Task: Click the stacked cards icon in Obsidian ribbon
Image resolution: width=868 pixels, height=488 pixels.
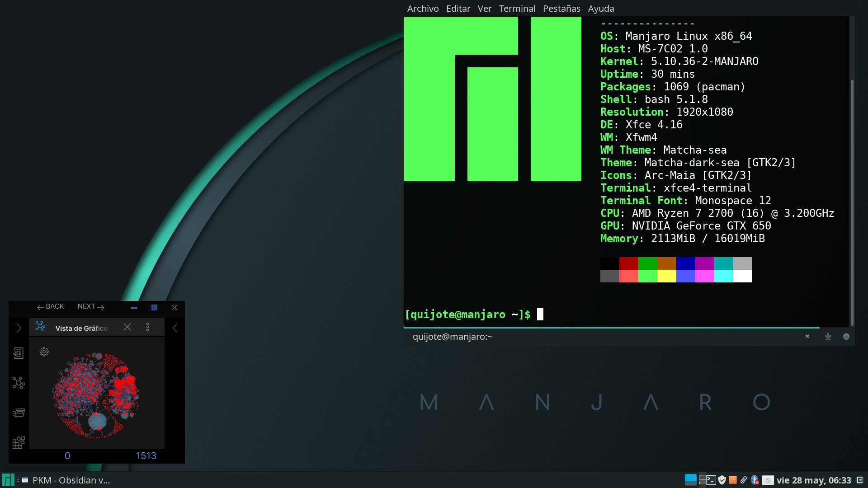Action: [x=19, y=413]
